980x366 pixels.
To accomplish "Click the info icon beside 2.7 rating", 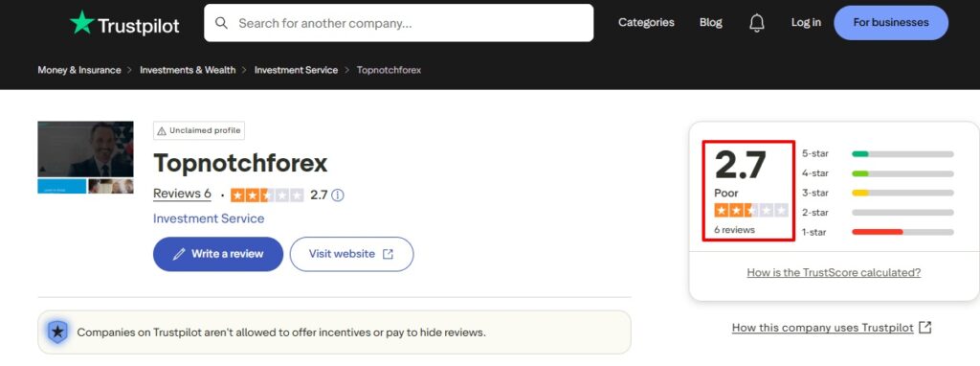I will pos(338,195).
